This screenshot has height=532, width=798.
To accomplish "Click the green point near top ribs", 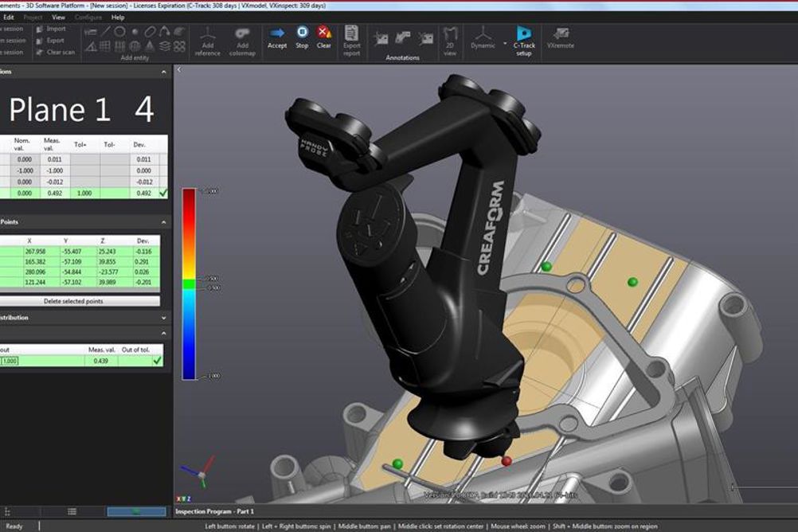I will (546, 266).
